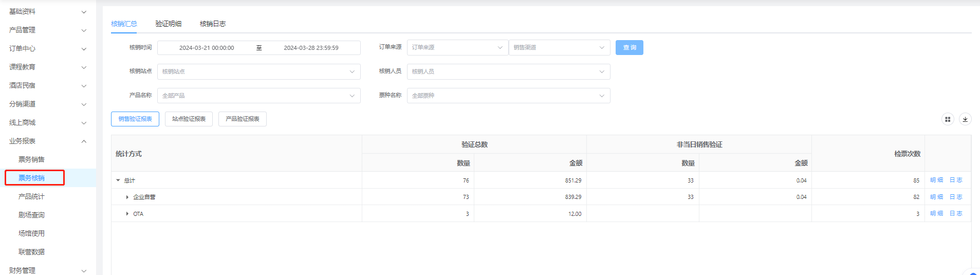980x275 pixels.
Task: Open 票务销售 in the sidebar
Action: tap(31, 159)
